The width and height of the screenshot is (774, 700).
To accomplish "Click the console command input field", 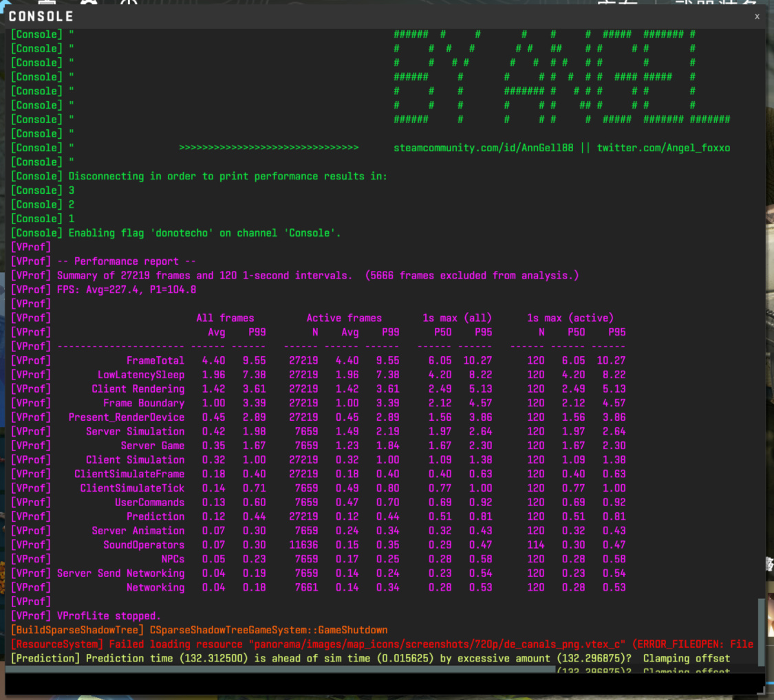I will pos(385,683).
